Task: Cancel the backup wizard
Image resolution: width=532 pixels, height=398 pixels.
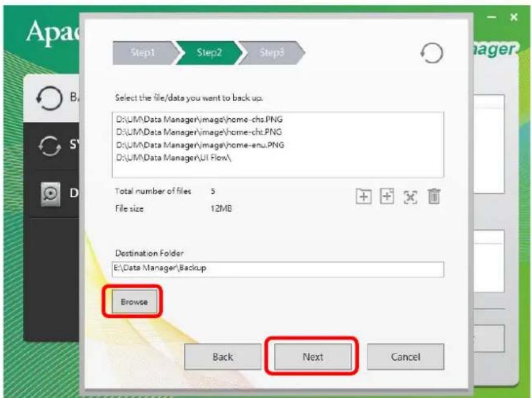Action: pyautogui.click(x=405, y=357)
